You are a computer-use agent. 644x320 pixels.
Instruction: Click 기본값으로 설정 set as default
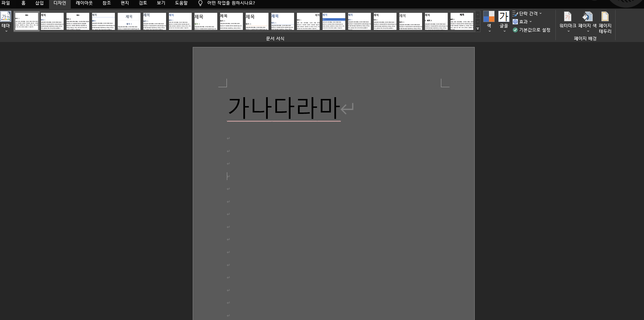(532, 30)
